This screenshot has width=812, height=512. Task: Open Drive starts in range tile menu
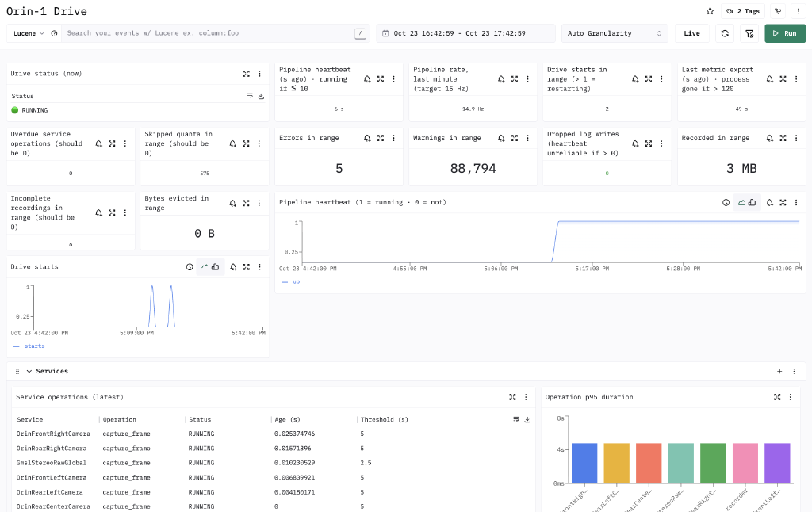point(662,79)
